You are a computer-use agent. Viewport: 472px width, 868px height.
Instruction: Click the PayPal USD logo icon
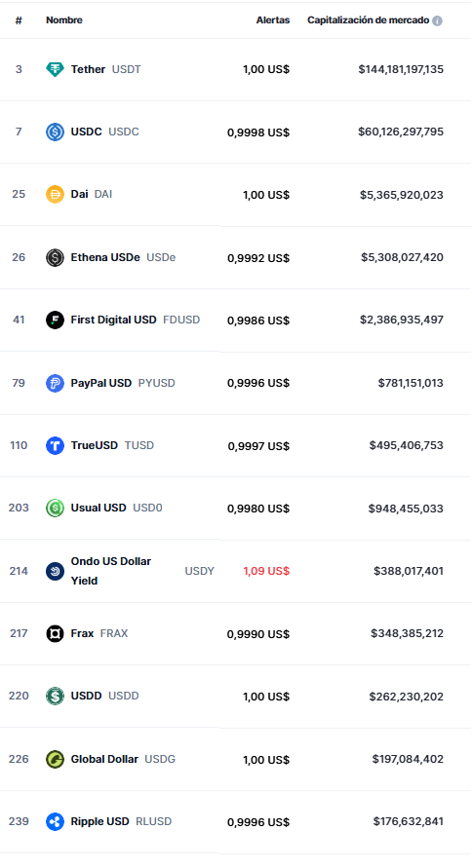tap(55, 383)
